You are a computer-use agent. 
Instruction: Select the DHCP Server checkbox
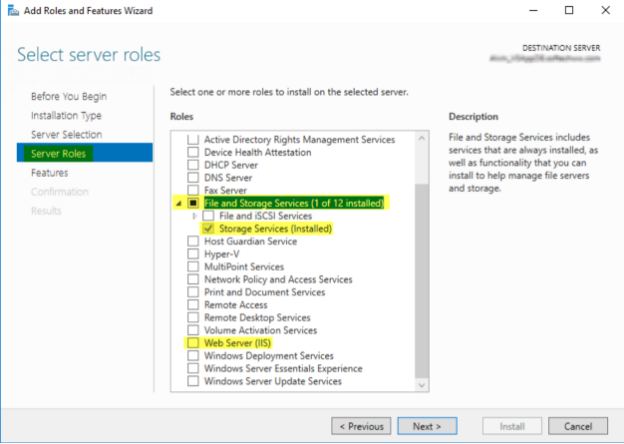[x=193, y=165]
